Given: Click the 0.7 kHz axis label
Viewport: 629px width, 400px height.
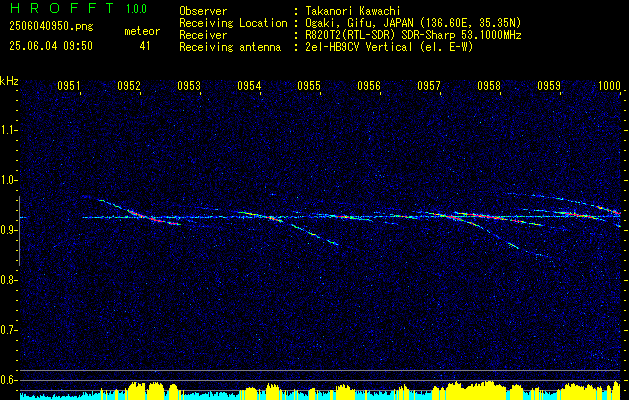Looking at the screenshot, I should [8, 330].
